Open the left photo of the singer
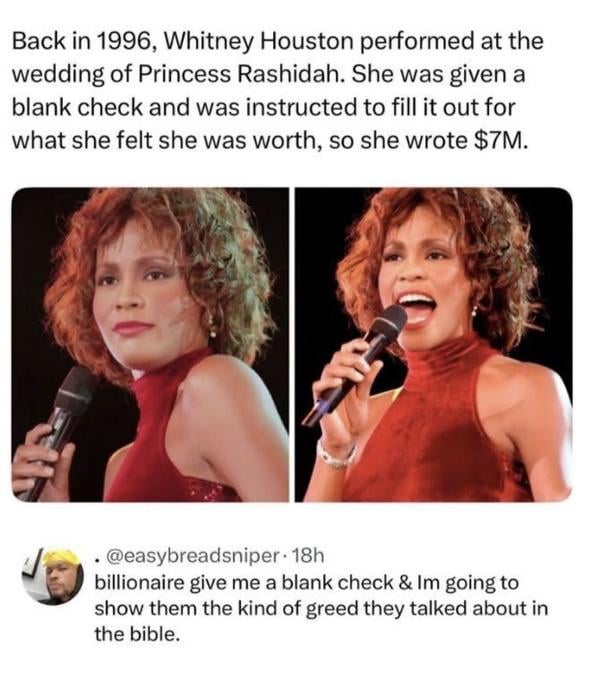602x675 pixels. pyautogui.click(x=150, y=345)
